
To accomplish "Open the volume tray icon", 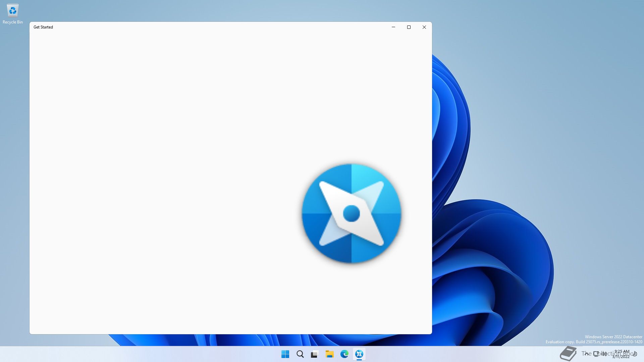I will pos(604,354).
